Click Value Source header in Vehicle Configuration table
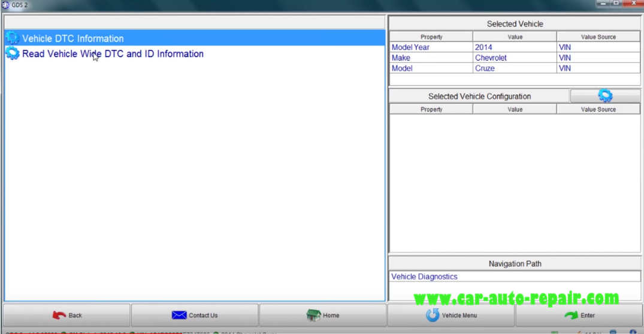Screen dimensions: 644x334 point(598,109)
